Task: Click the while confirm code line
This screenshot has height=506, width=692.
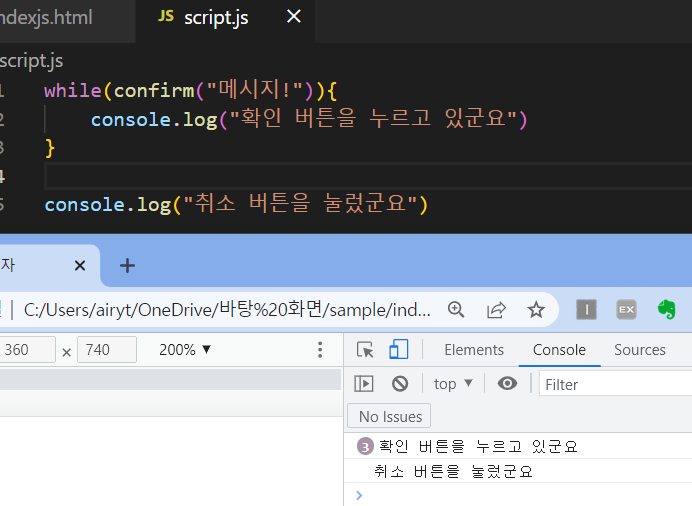Action: [191, 90]
